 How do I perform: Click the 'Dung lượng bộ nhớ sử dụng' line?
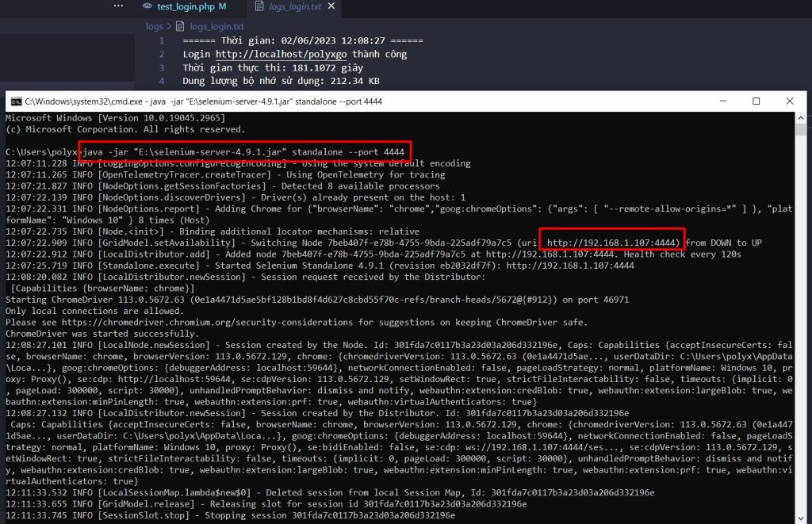[282, 81]
